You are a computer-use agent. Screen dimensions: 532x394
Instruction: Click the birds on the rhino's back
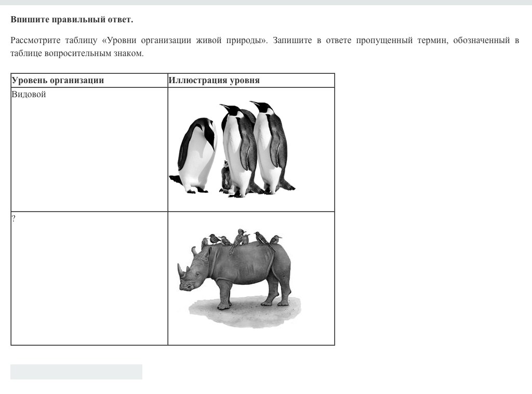click(x=239, y=239)
